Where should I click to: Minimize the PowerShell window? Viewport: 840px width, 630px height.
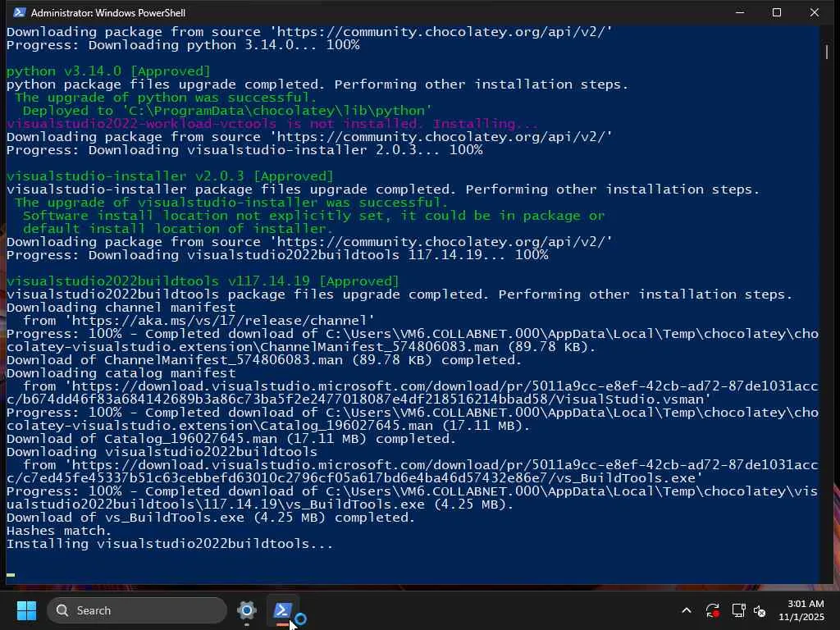(740, 12)
